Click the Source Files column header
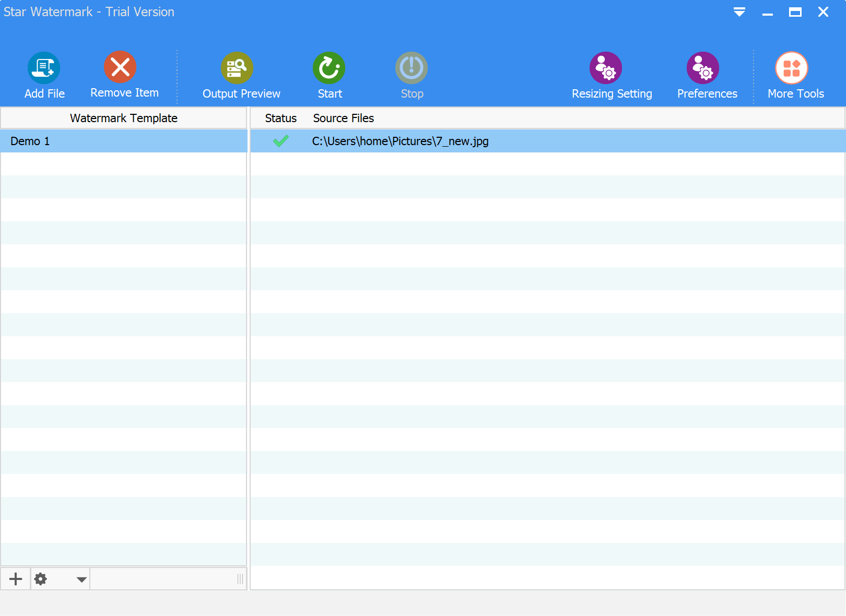Screen dimensions: 846x616 343,119
